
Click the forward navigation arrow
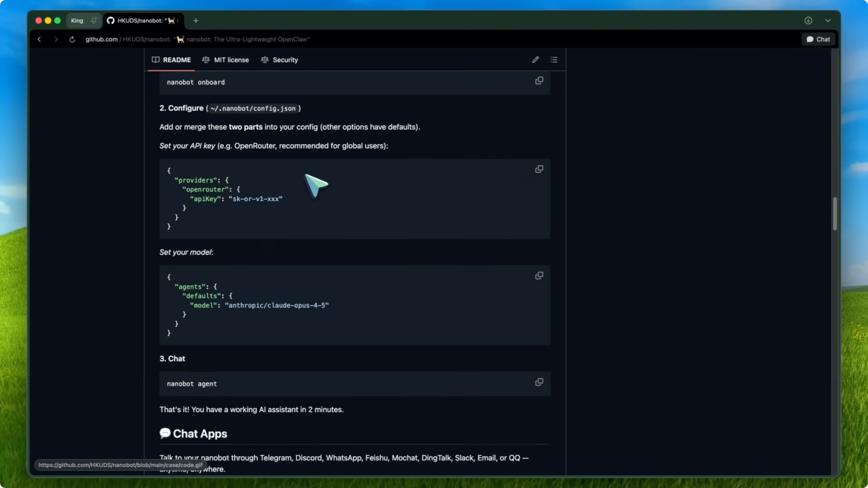(x=56, y=39)
